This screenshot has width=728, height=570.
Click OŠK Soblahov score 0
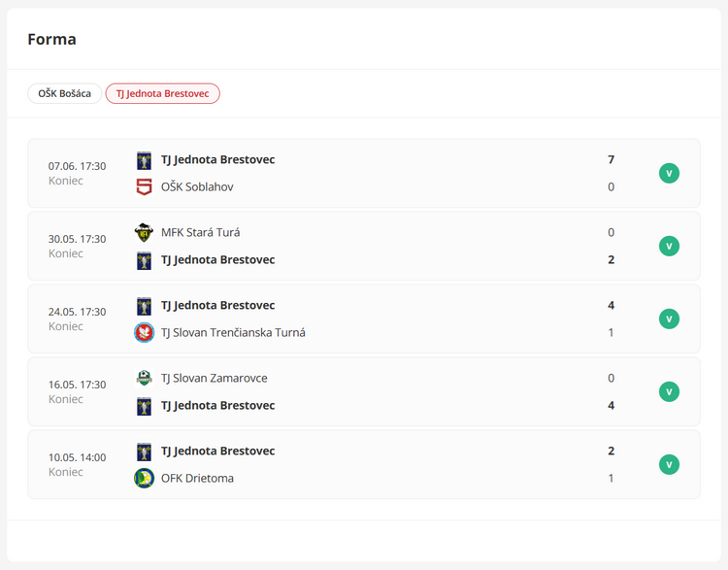coord(611,187)
